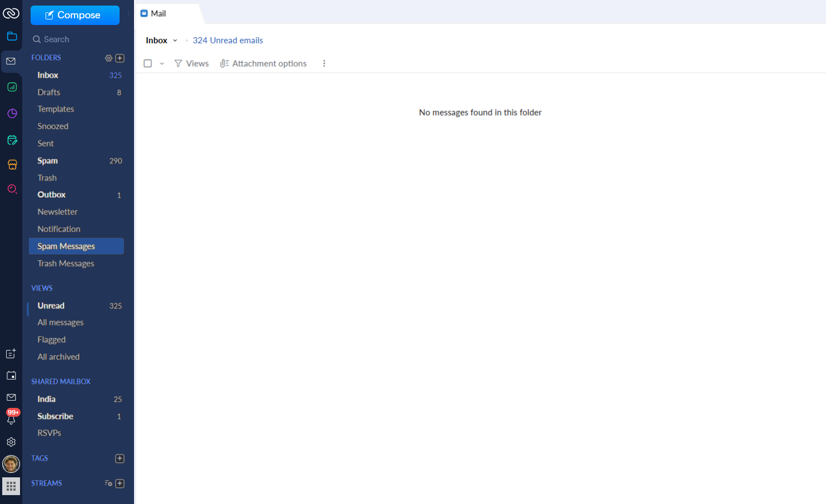Open the Drafts folder
This screenshot has height=504, width=826.
pos(77,92)
